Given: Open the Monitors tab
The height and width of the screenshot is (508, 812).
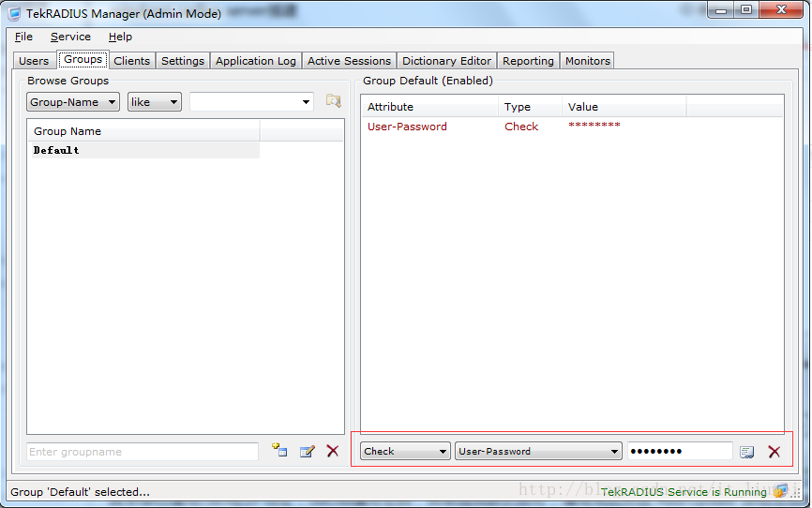Looking at the screenshot, I should [x=588, y=61].
